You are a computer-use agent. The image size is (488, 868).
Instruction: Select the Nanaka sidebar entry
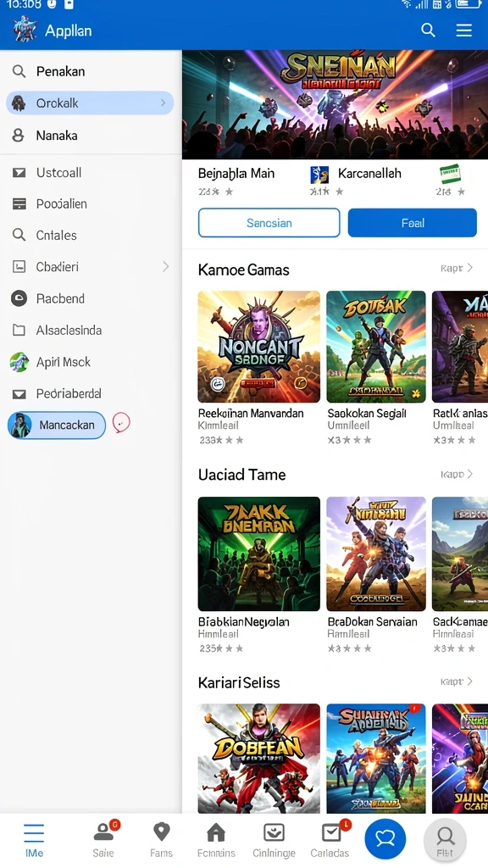(x=91, y=136)
